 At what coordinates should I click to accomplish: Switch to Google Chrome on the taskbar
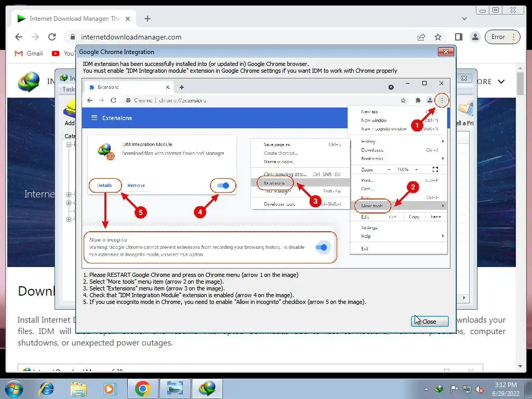pyautogui.click(x=142, y=389)
